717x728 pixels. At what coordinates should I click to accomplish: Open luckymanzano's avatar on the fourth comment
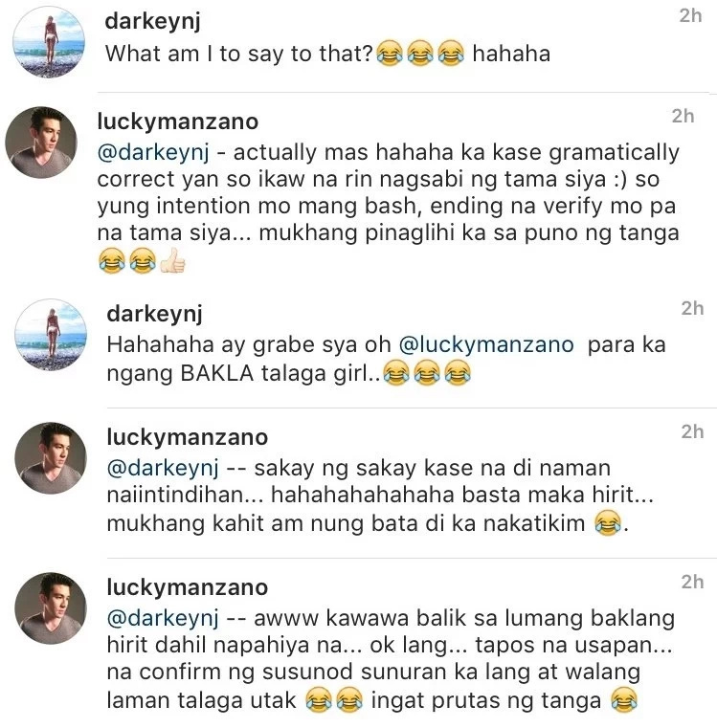(51, 458)
